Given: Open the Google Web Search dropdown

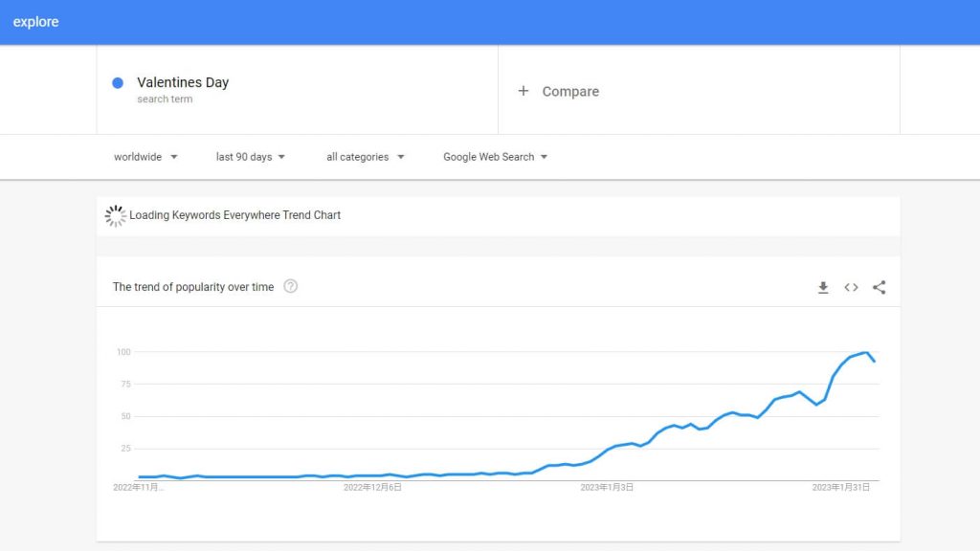Looking at the screenshot, I should click(x=495, y=157).
